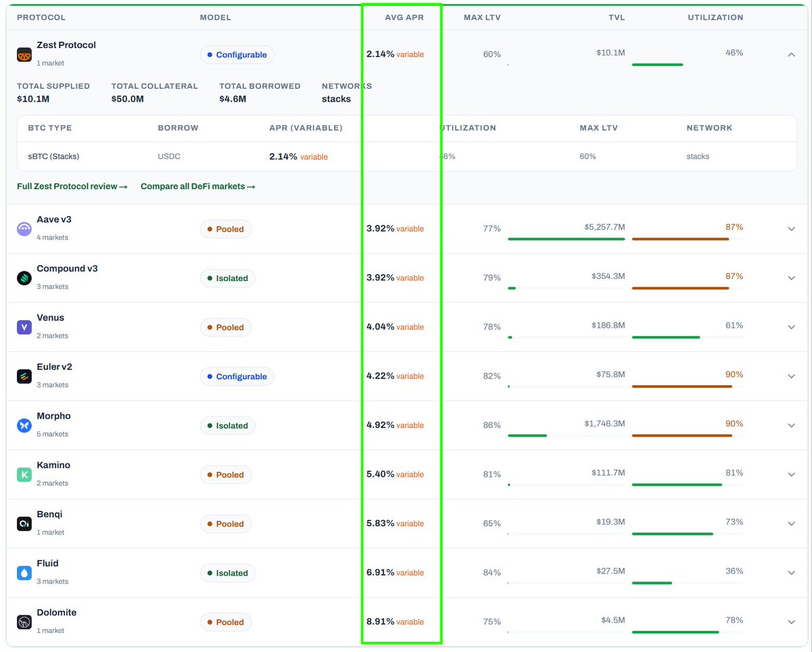Click the Configurable badge on Euler v2
This screenshot has width=812, height=652.
pos(237,376)
